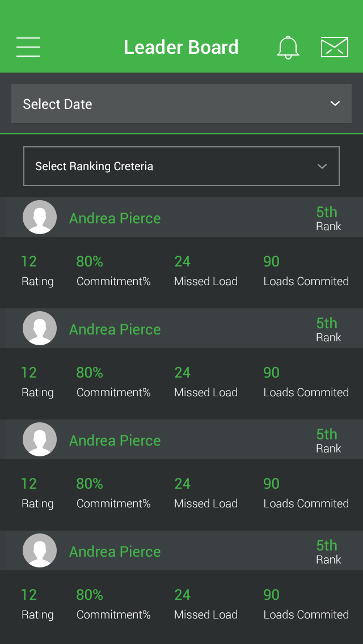The height and width of the screenshot is (644, 363).
Task: Click the Select Date chevron arrow
Action: pyautogui.click(x=335, y=104)
